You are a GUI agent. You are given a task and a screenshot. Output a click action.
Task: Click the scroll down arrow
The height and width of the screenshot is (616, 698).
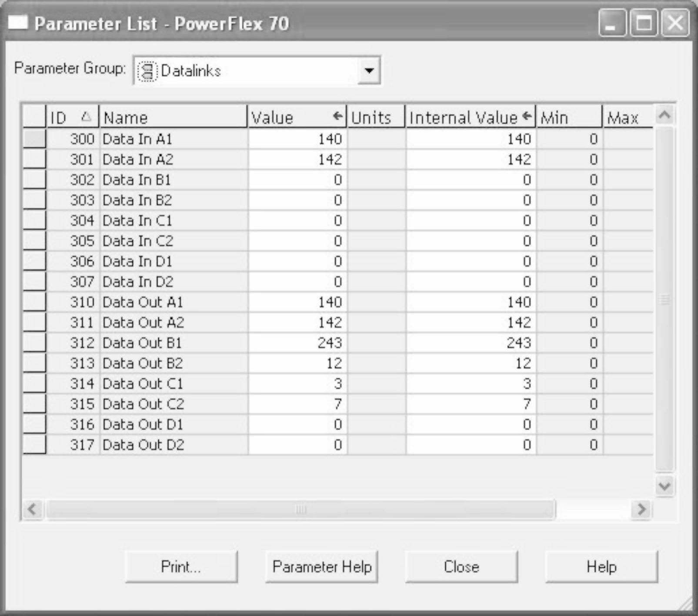click(665, 486)
